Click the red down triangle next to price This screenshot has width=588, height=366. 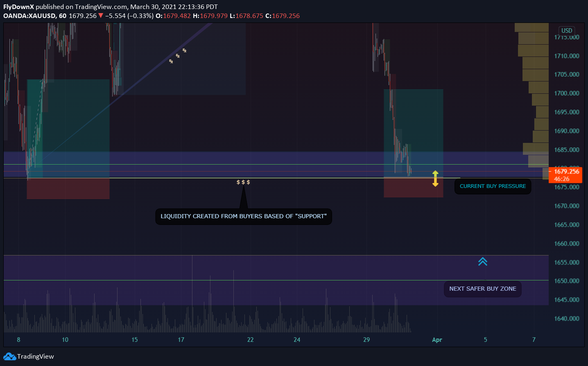pos(101,16)
